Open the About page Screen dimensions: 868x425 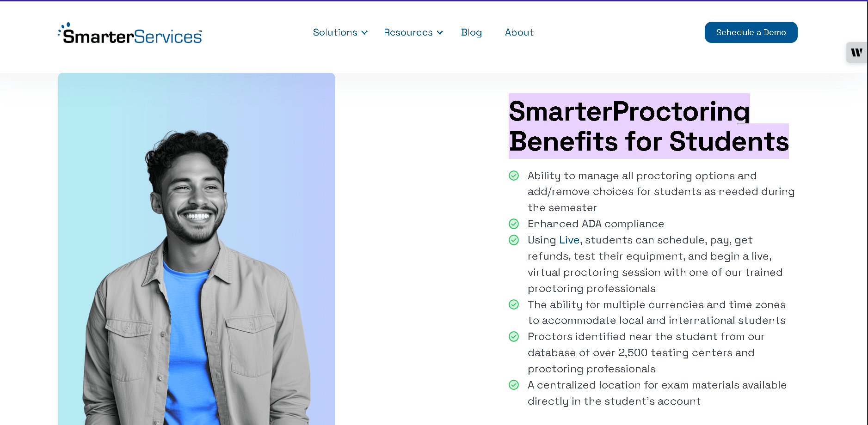[519, 32]
